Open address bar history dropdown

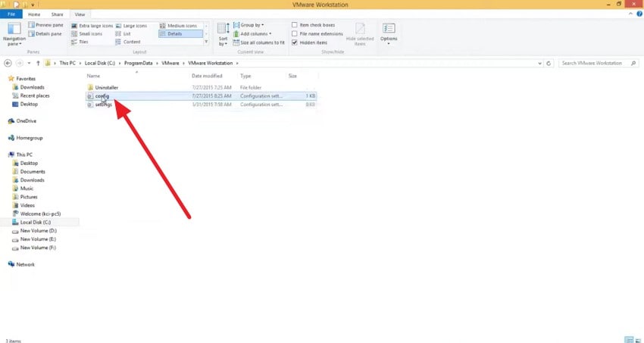pyautogui.click(x=539, y=63)
